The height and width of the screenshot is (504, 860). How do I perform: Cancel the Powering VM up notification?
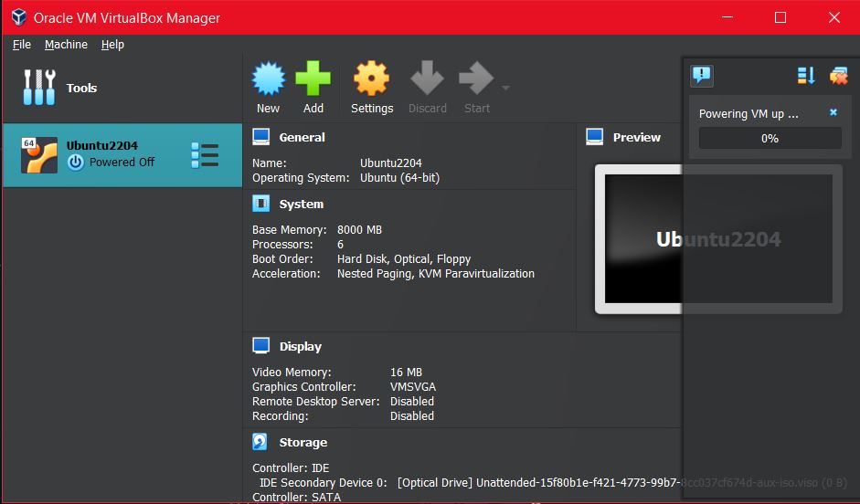[x=833, y=112]
